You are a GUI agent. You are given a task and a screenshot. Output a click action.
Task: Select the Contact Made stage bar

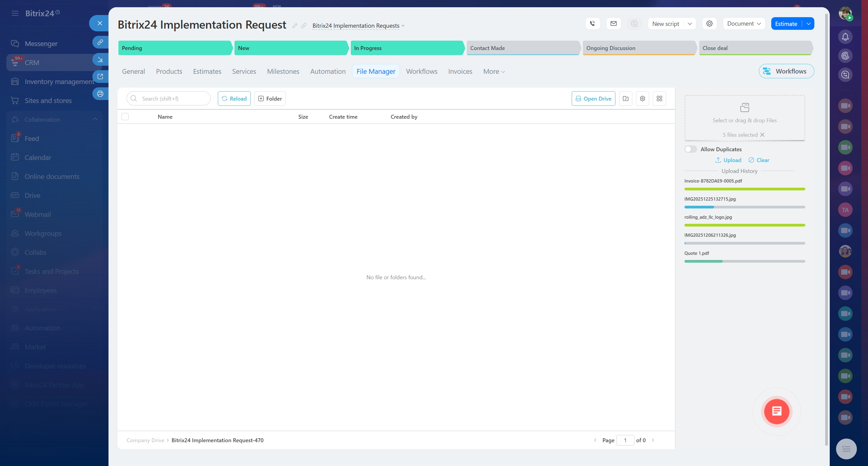tap(522, 48)
